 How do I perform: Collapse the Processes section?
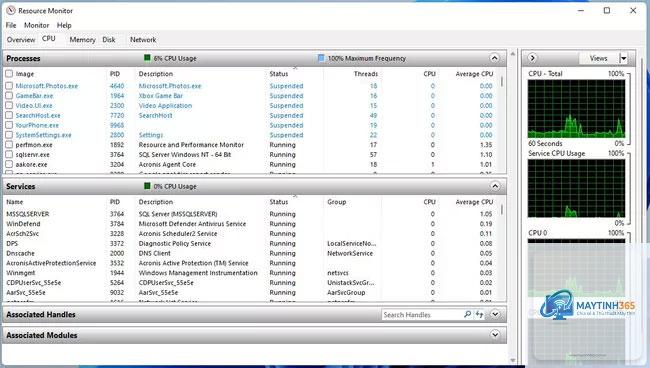click(495, 58)
